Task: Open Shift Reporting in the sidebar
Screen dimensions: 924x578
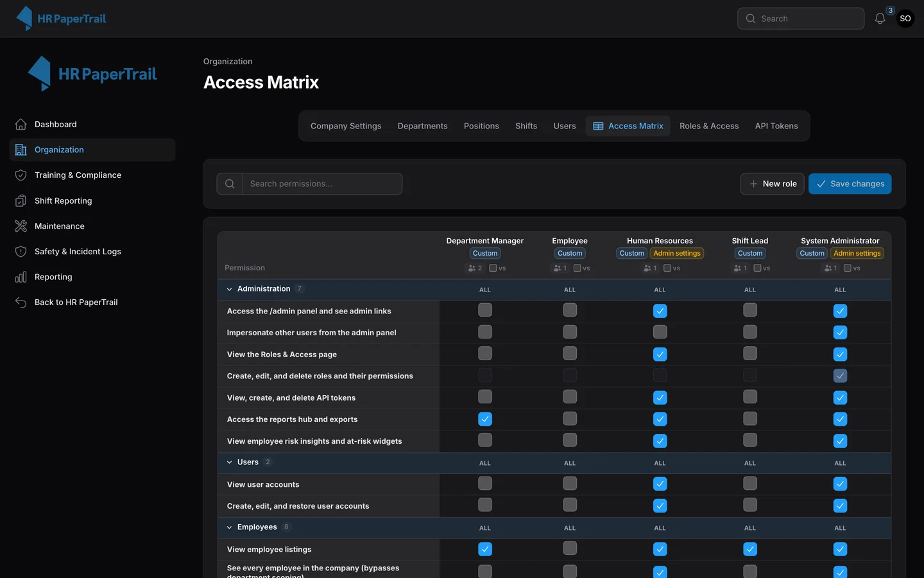Action: (92, 201)
